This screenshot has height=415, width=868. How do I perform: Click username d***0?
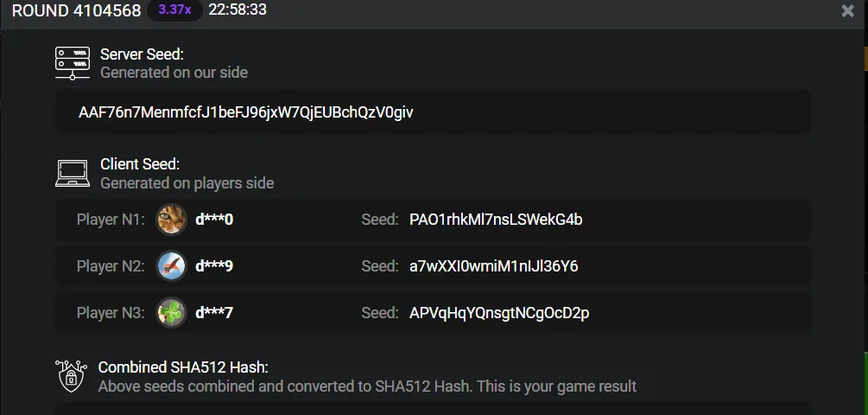[214, 220]
